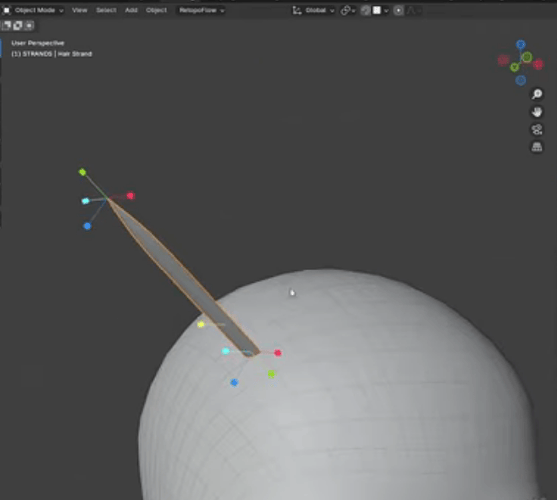Screen dimensions: 557x500
Task: Open the View menu
Action: pyautogui.click(x=80, y=10)
